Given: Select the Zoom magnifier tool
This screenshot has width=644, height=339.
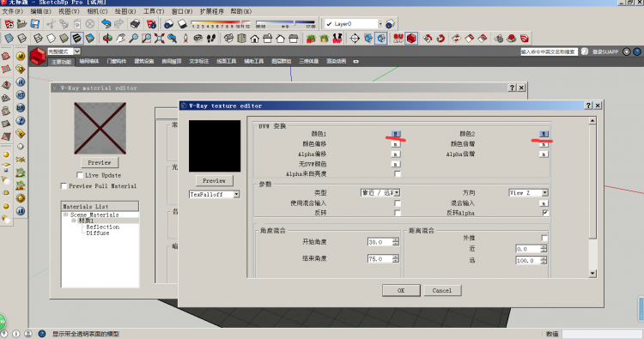Looking at the screenshot, I should pos(133,39).
